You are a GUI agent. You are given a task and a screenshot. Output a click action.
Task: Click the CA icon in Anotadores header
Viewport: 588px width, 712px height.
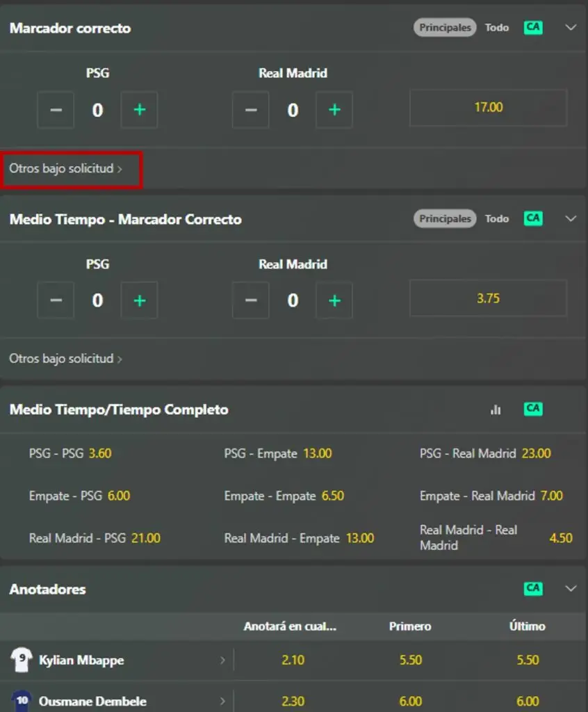click(533, 588)
